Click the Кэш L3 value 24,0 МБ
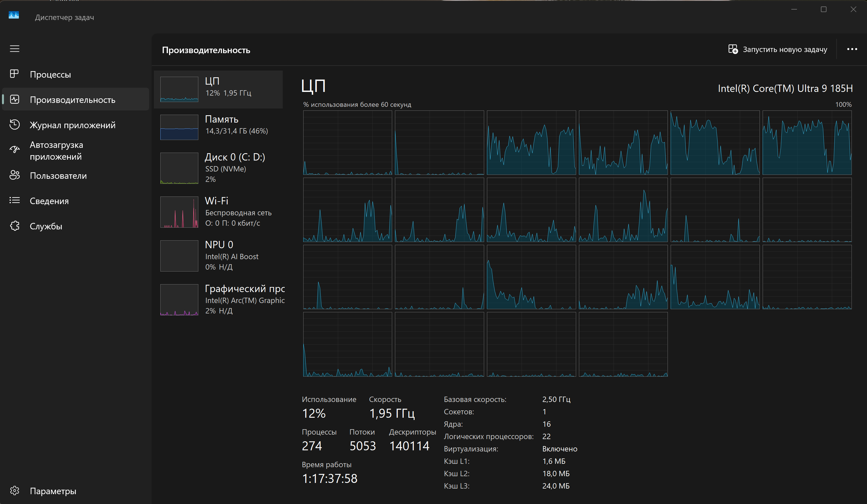867x504 pixels. [x=556, y=486]
